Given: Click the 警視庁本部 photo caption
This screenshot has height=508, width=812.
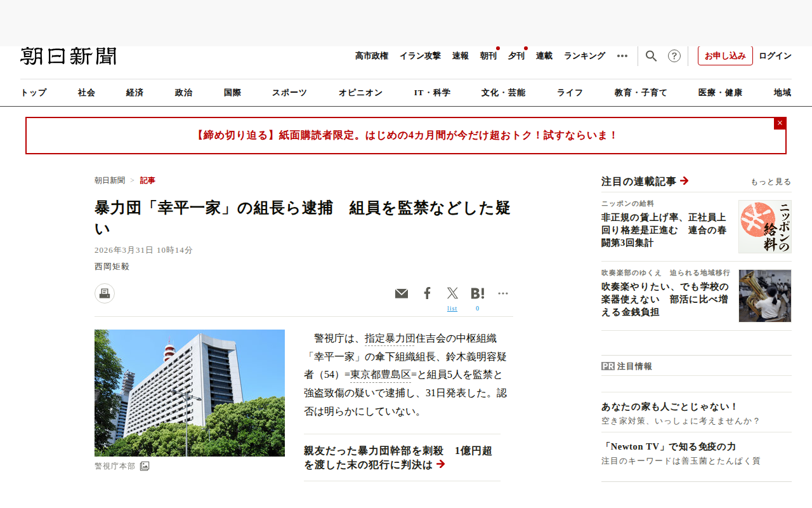Looking at the screenshot, I should pos(115,466).
